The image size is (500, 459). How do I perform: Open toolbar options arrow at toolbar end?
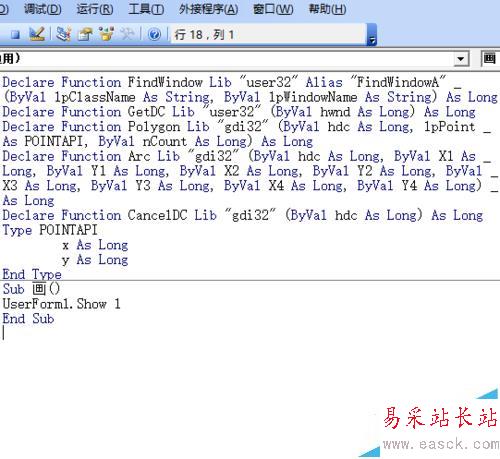[x=371, y=35]
